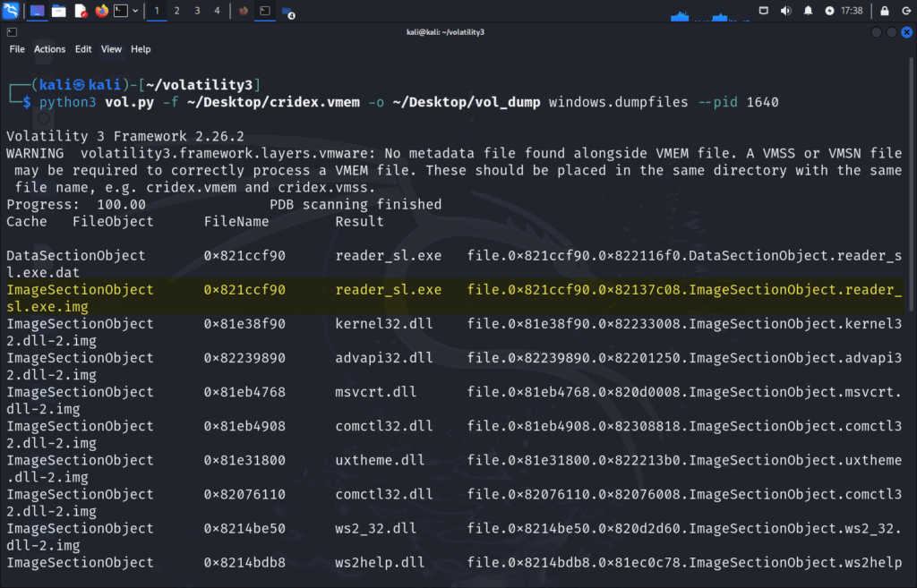Viewport: 917px width, 588px height.
Task: Open the notifications bell icon
Action: click(x=808, y=11)
